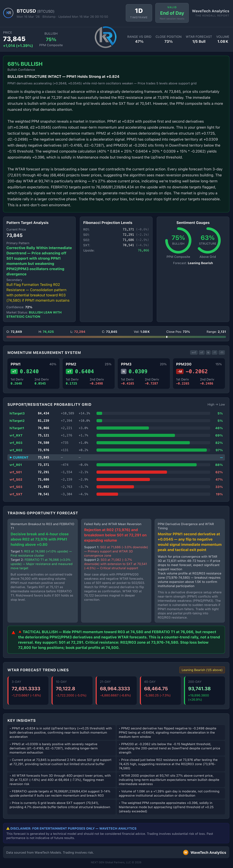This screenshot has height=868, width=233.
Task: Click the orange W icon in footer
Action: coord(186,852)
